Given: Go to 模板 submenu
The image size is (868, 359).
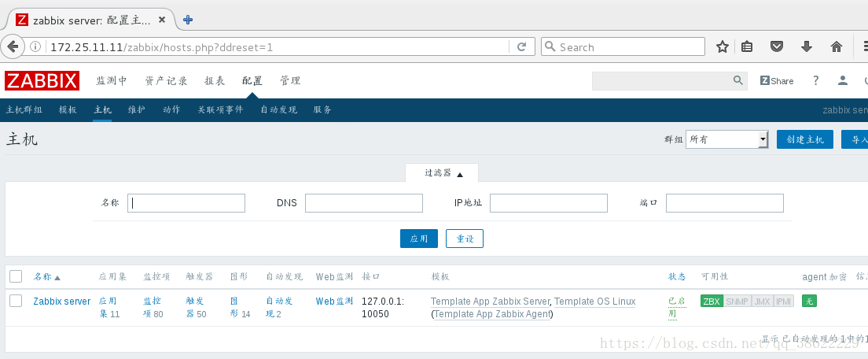Looking at the screenshot, I should (x=68, y=109).
